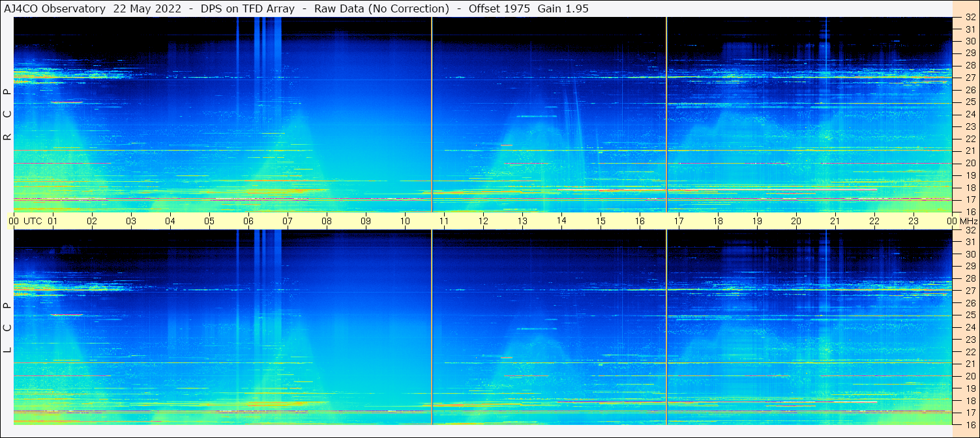Viewport: 980px width, 438px height.
Task: Click RCP panel's 30 MHz frequency label
Action: coord(970,41)
